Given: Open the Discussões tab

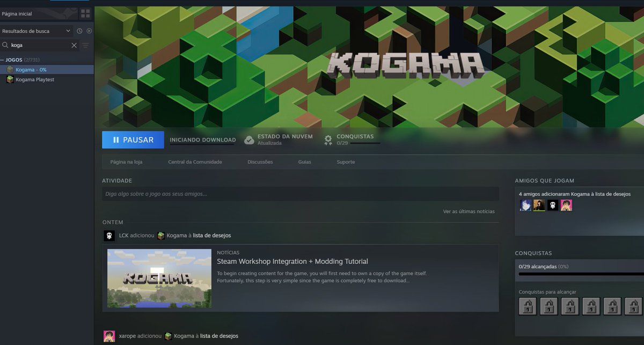Looking at the screenshot, I should tap(260, 162).
